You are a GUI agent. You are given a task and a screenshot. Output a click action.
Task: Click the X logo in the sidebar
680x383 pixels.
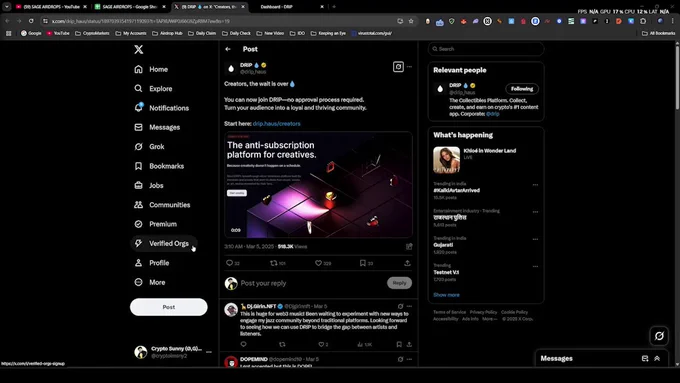click(139, 49)
